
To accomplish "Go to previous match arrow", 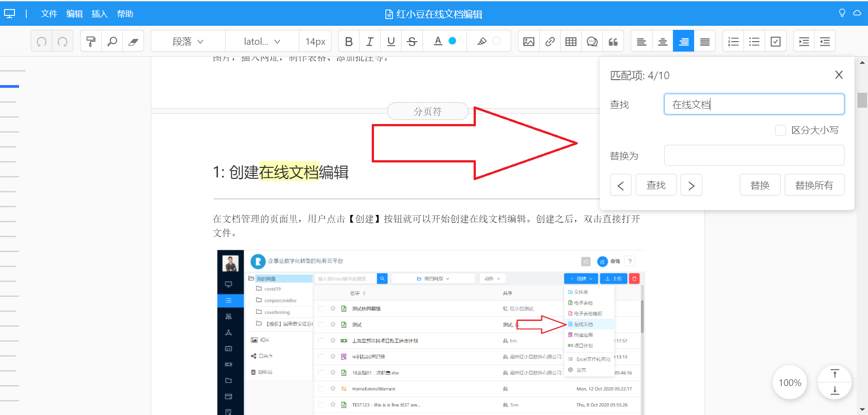I will click(620, 185).
